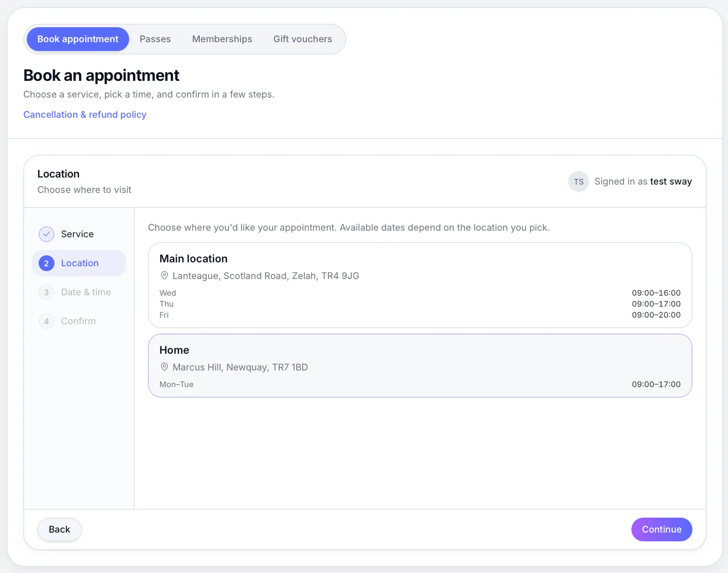Click the step 2 number badge
This screenshot has width=728, height=573.
(x=47, y=263)
